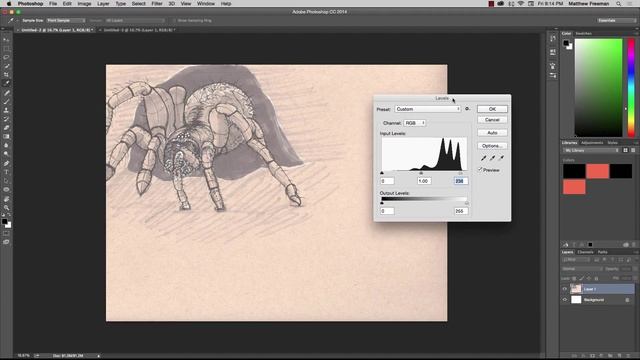The width and height of the screenshot is (640, 360).
Task: Click OK in the Levels dialog
Action: tap(492, 109)
